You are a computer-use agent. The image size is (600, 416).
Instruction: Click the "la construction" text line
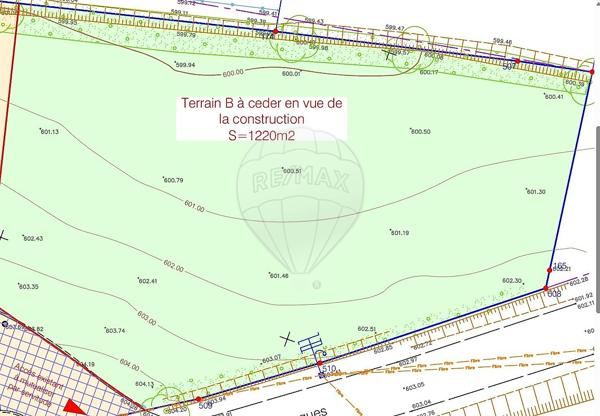tap(262, 119)
